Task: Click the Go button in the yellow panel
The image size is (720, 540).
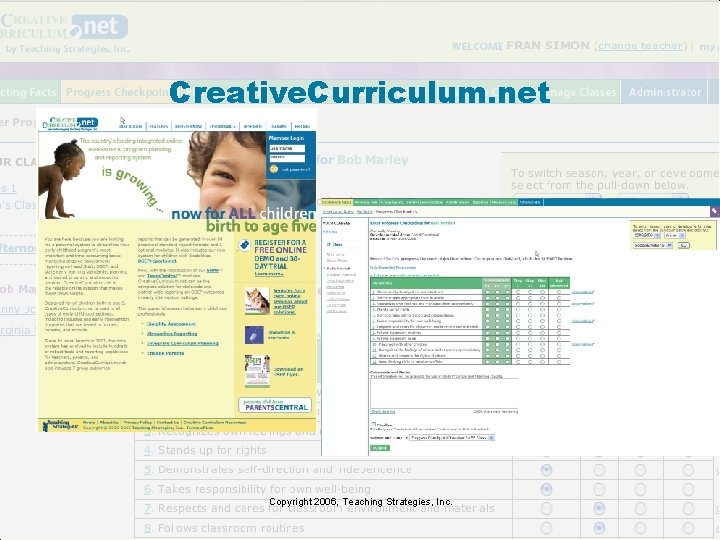Action: 683,246
